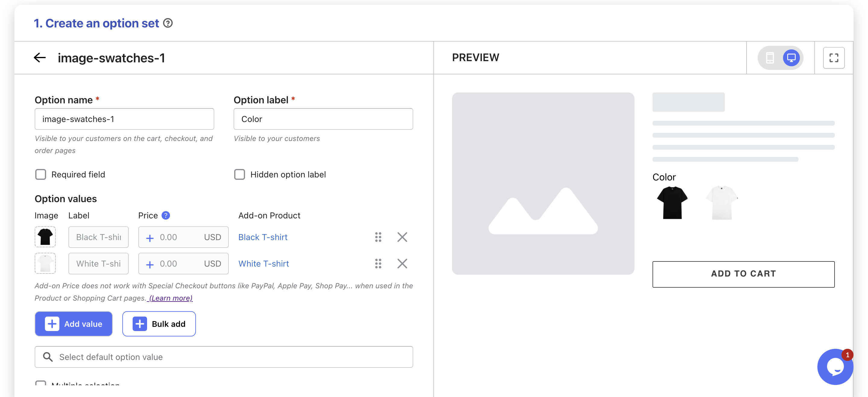This screenshot has height=397, width=868.
Task: Remove the White T-shirt option value
Action: click(x=402, y=264)
